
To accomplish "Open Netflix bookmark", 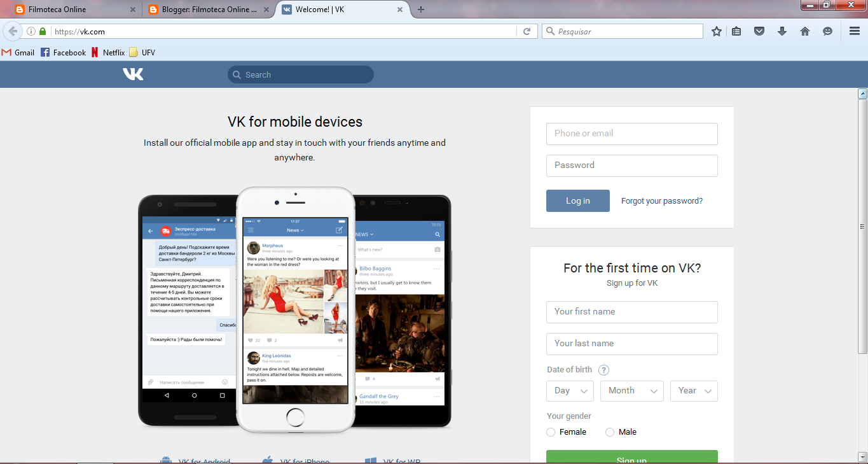I will click(x=108, y=52).
